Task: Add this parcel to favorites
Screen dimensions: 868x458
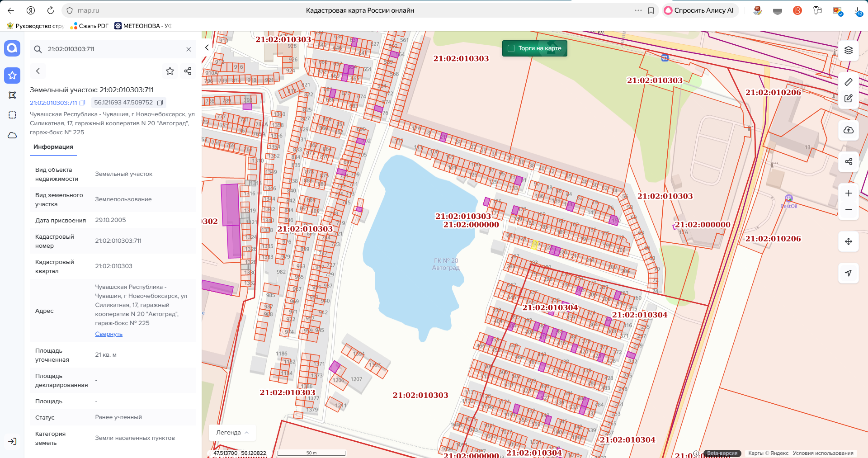Action: (170, 71)
